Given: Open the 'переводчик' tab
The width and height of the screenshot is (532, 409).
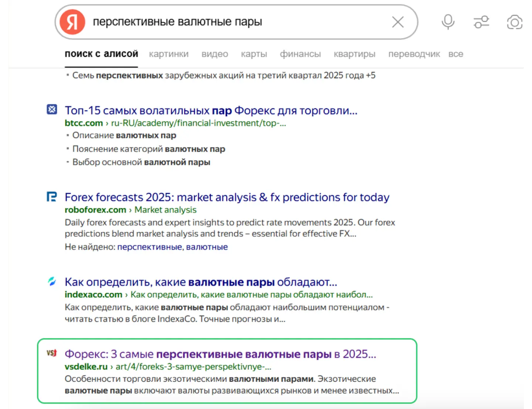Looking at the screenshot, I should pyautogui.click(x=414, y=54).
